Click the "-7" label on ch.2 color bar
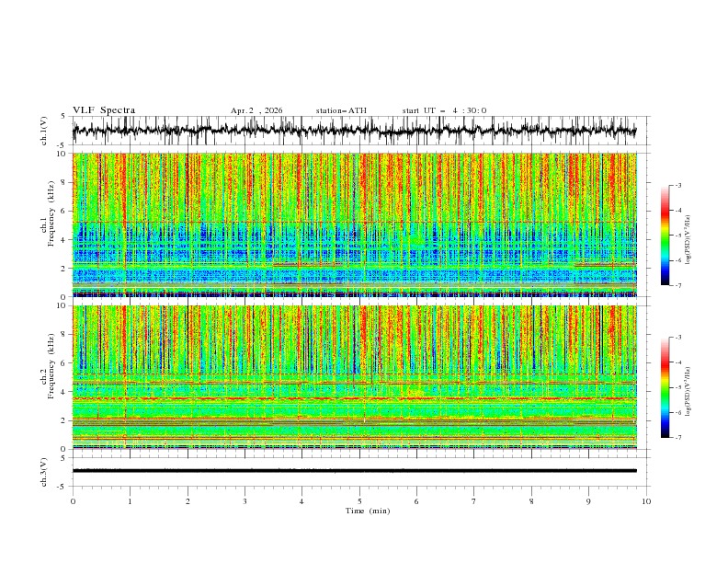This screenshot has height=563, width=728. click(678, 438)
